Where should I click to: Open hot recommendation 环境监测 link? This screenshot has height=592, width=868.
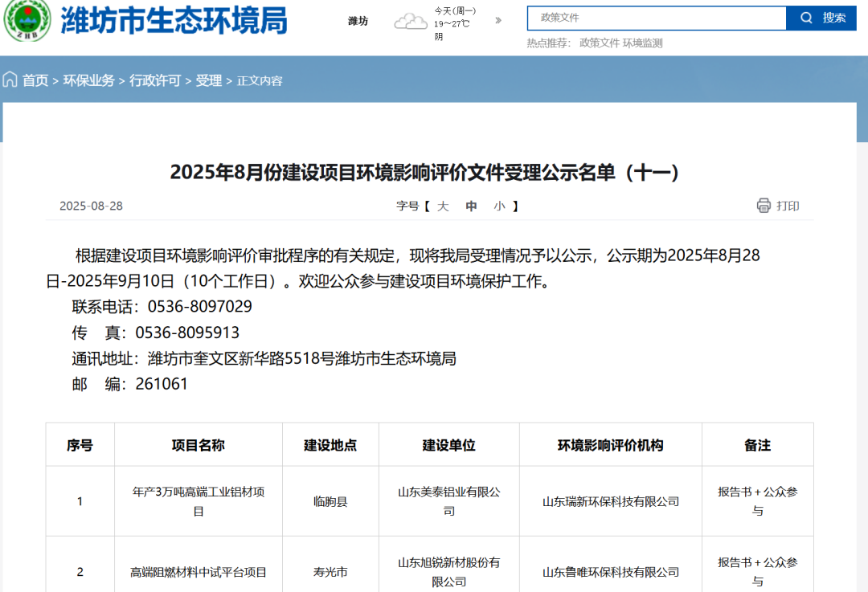642,43
